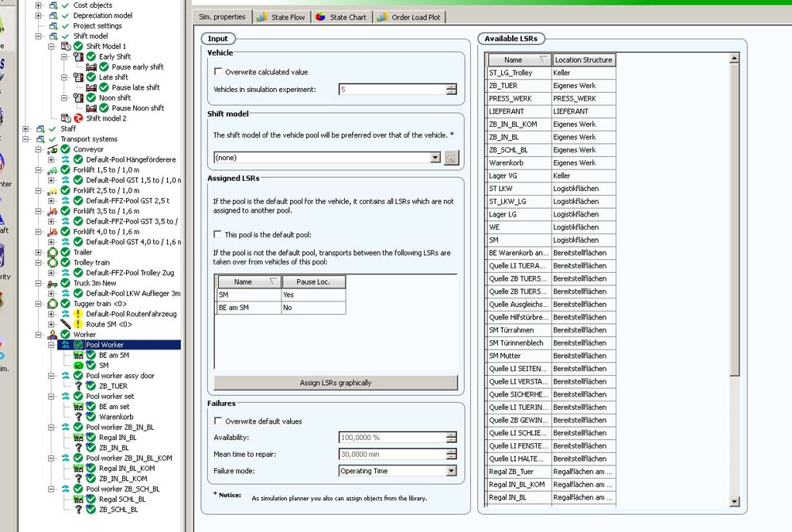Image resolution: width=792 pixels, height=532 pixels.
Task: Click the button next to shift model dropdown
Action: (x=451, y=158)
